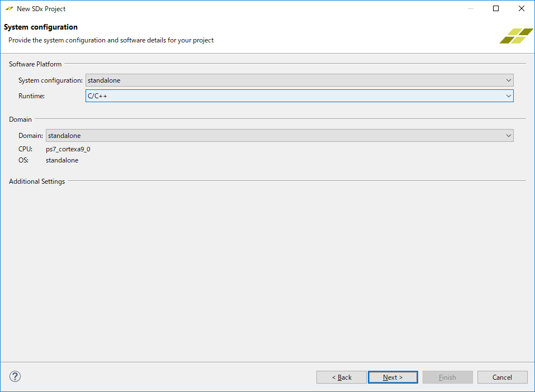Cancel the project creation wizard
Screen dimensions: 535x392
point(502,377)
